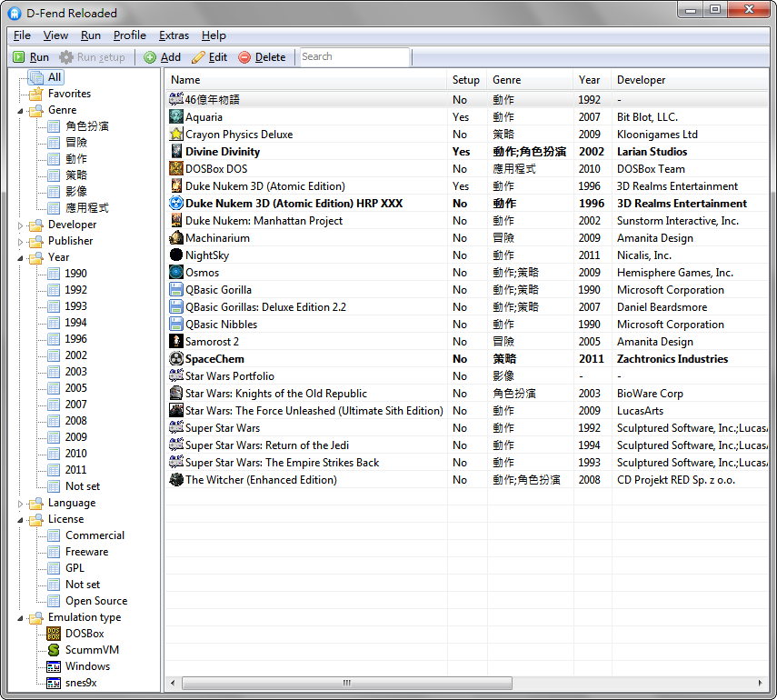Collapse the Genre tree node
Image resolution: width=777 pixels, height=700 pixels.
[20, 111]
